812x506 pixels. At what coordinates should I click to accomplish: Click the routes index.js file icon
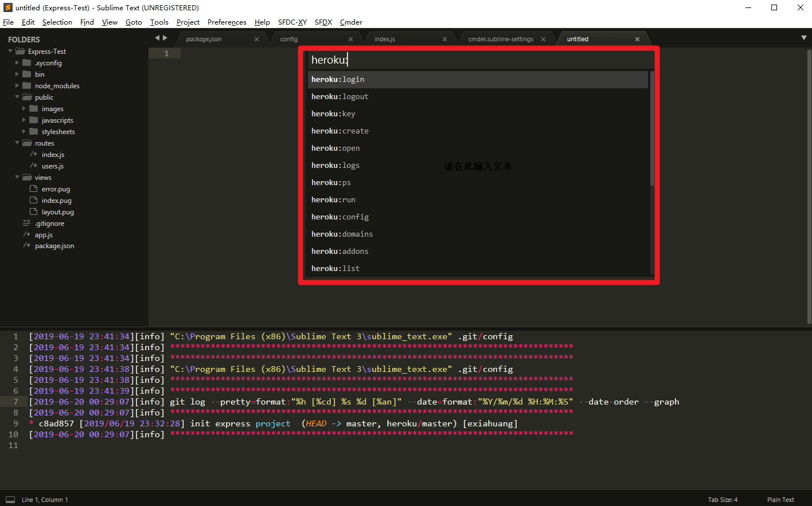click(33, 154)
